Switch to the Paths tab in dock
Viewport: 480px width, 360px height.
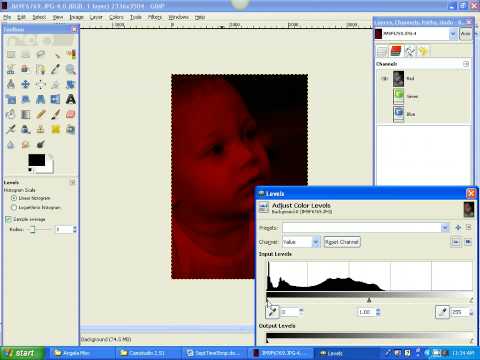pyautogui.click(x=410, y=51)
